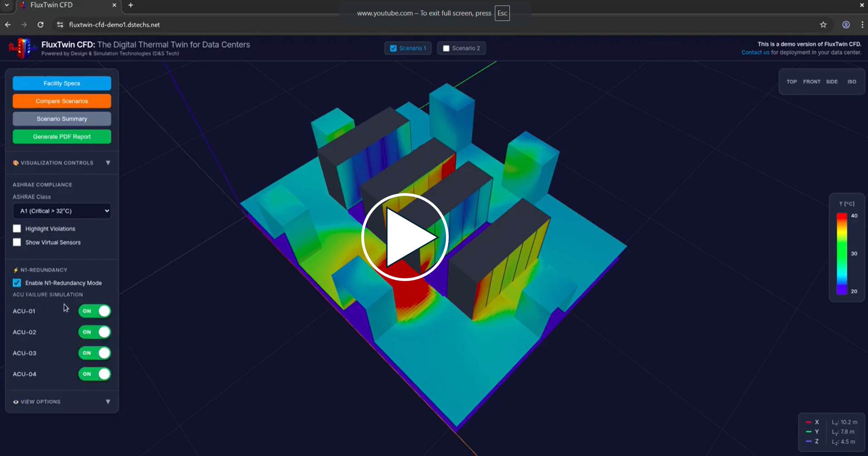
Task: Reload the page with refresh icon
Action: pos(40,24)
